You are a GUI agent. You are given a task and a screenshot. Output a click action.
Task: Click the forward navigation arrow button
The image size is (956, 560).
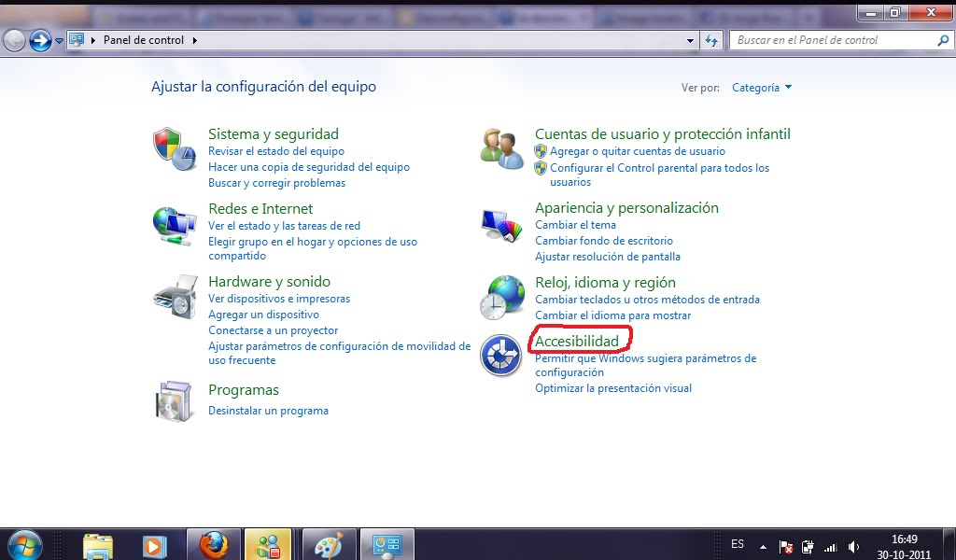click(40, 41)
